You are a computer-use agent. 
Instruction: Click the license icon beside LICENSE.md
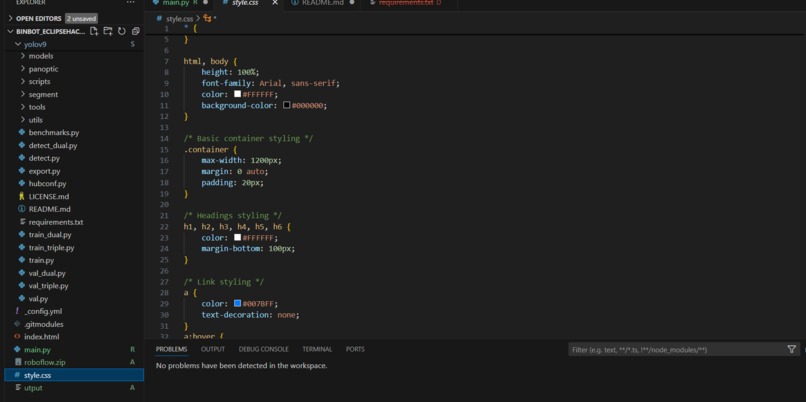pos(22,196)
